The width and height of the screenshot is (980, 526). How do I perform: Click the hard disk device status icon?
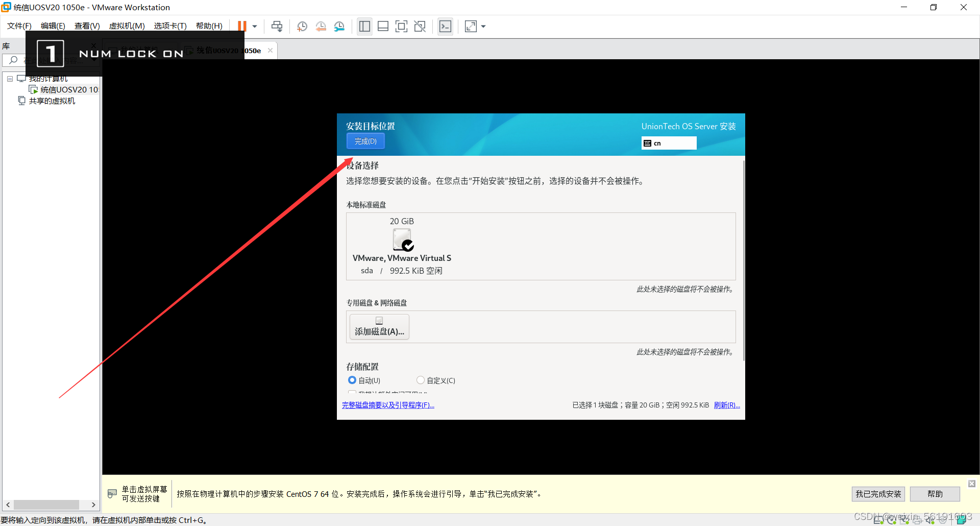point(879,520)
